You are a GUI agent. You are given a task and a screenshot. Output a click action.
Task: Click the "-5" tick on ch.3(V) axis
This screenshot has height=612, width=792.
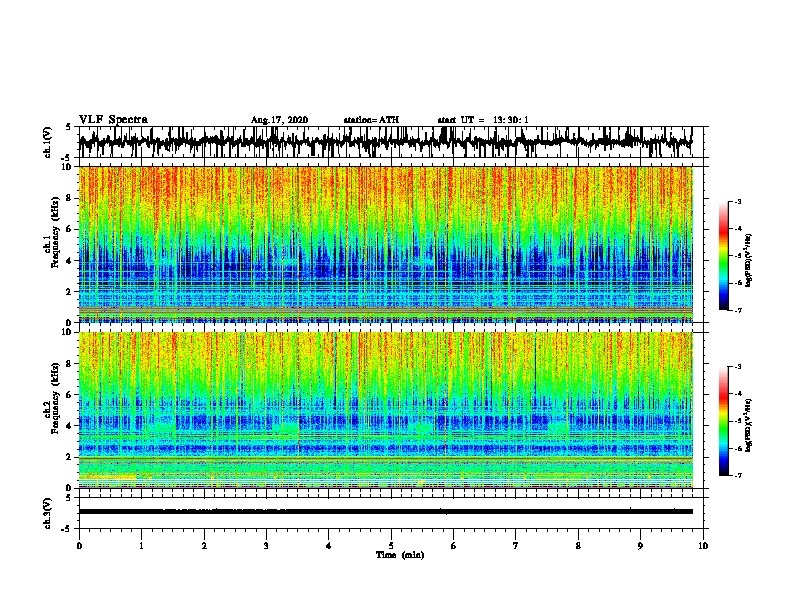click(x=66, y=529)
